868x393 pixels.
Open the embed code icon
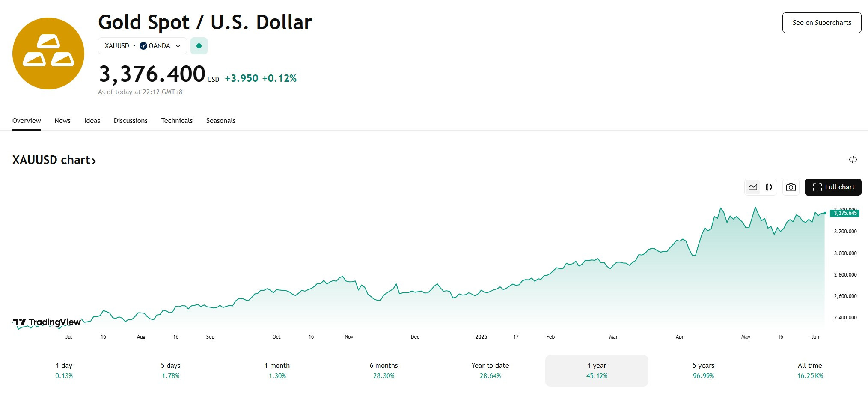point(853,160)
